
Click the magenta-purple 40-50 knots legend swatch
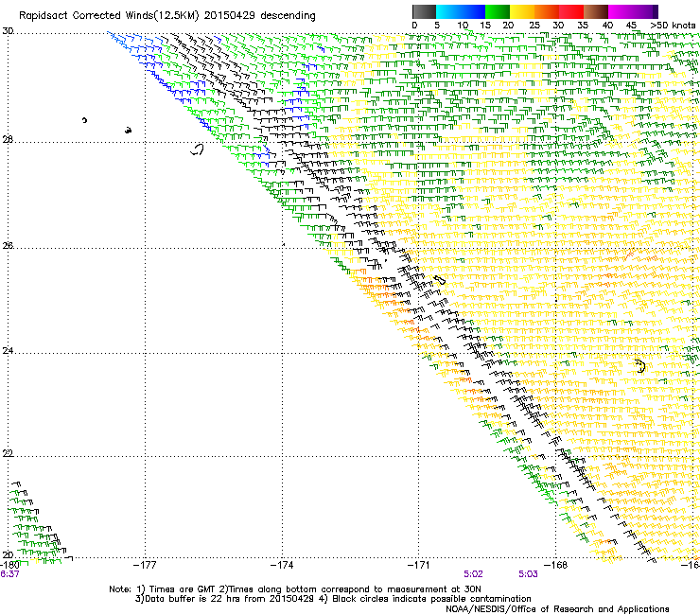(x=633, y=11)
